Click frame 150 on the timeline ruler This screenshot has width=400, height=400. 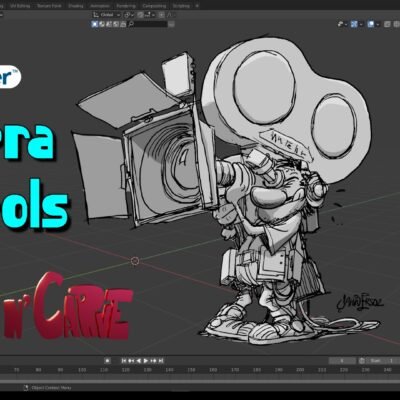(x=191, y=370)
